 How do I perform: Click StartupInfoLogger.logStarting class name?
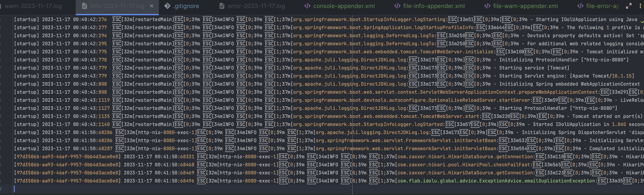pos(404,19)
